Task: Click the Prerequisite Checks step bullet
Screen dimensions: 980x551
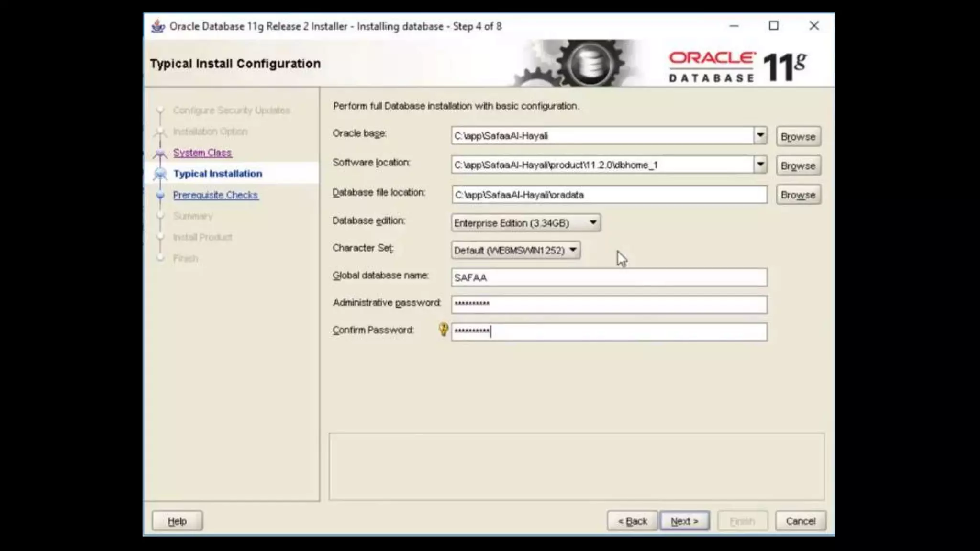Action: [160, 195]
